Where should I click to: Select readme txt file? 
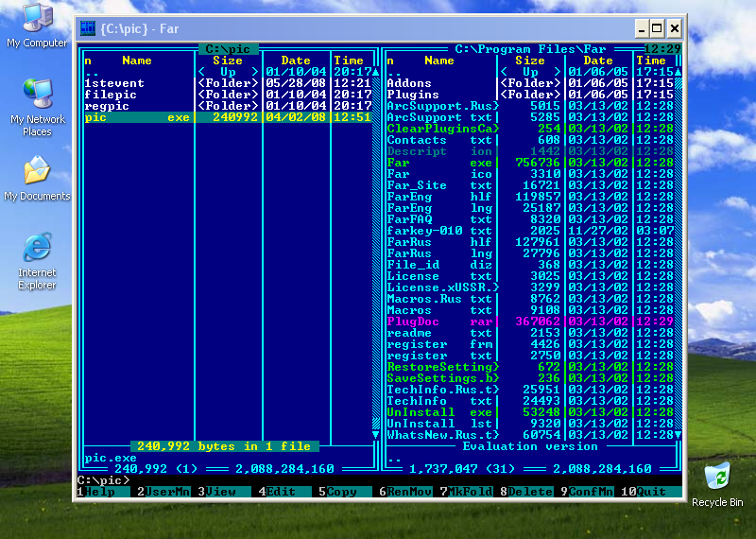[x=530, y=333]
